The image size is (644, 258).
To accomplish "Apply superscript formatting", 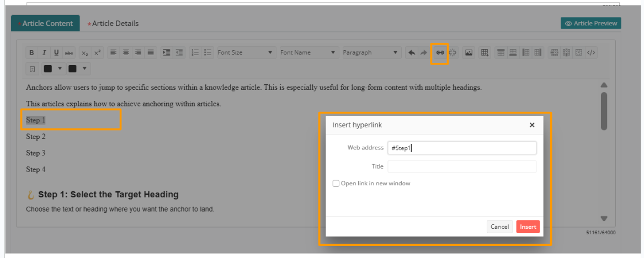I will [x=97, y=53].
